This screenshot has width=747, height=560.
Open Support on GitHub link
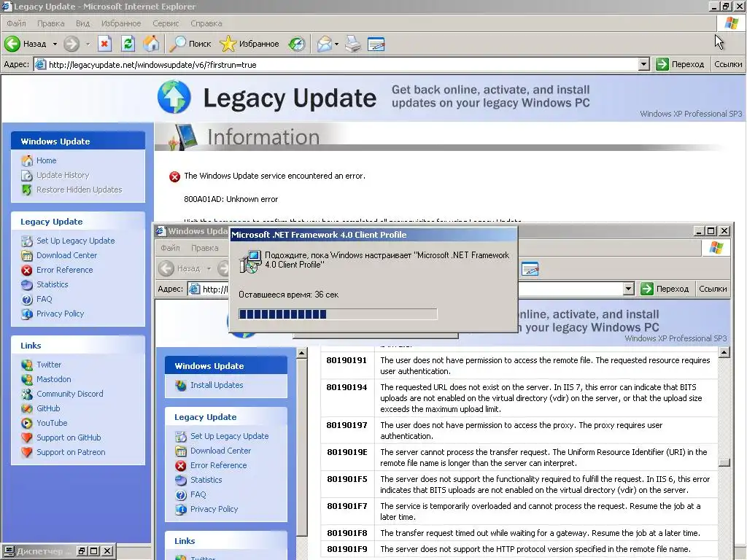69,437
